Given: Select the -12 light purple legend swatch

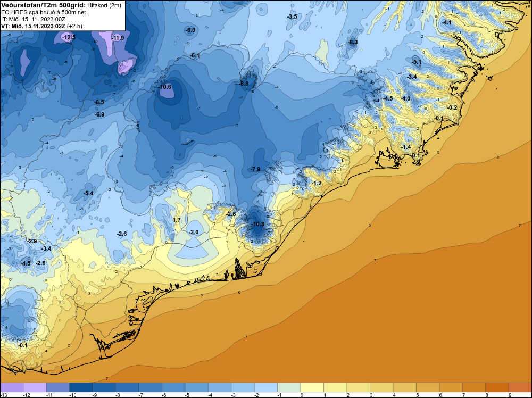Looking at the screenshot, I should point(35,387).
